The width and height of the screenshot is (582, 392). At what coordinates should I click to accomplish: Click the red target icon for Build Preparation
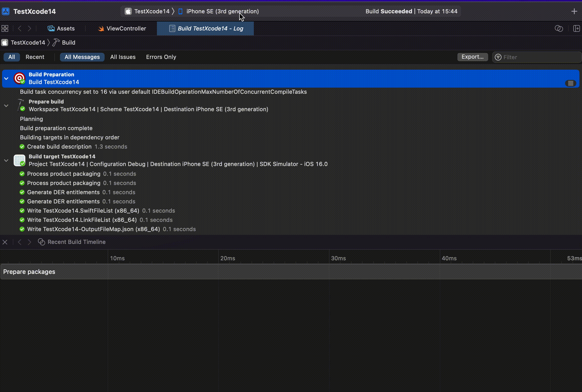19,78
